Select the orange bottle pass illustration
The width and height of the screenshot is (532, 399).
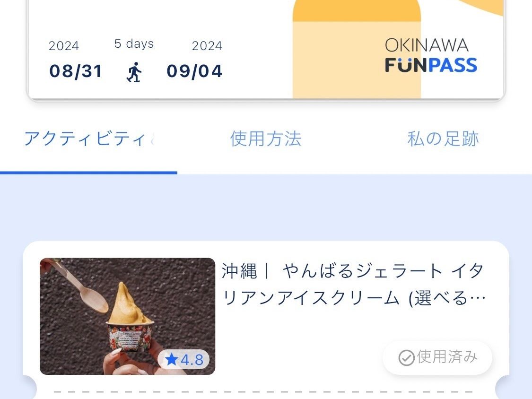(x=357, y=49)
